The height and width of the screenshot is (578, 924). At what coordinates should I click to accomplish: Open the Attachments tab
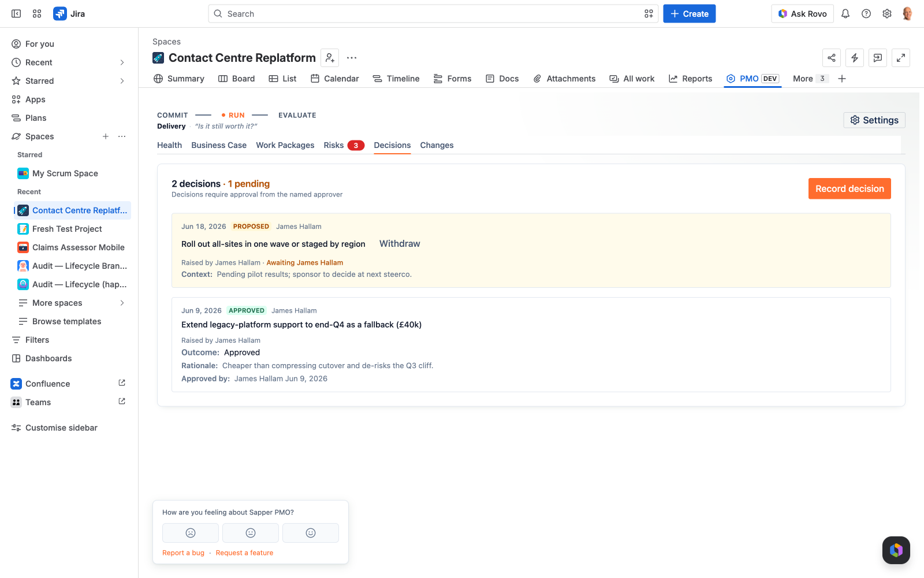564,79
